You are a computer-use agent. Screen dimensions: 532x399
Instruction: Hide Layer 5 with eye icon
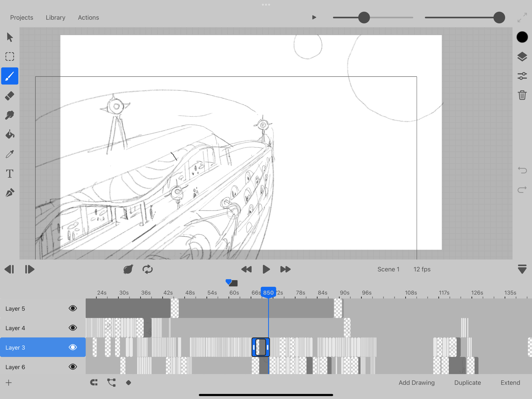[x=73, y=308]
